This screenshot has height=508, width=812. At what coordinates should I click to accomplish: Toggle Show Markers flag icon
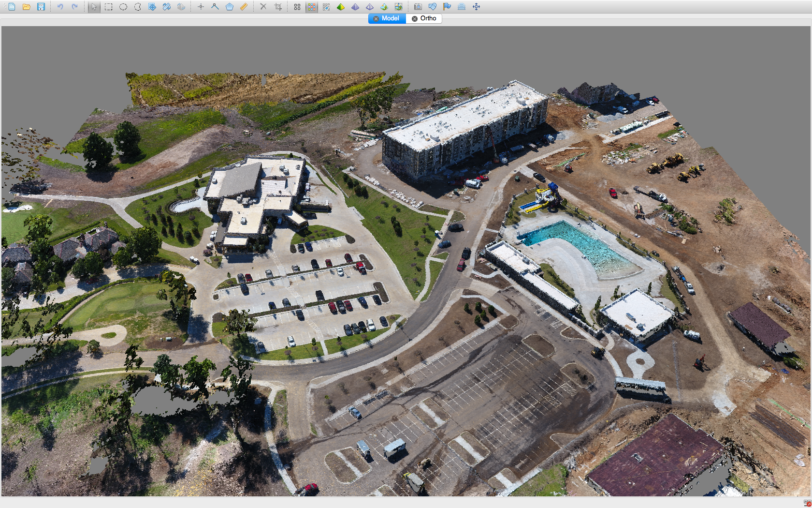point(447,7)
